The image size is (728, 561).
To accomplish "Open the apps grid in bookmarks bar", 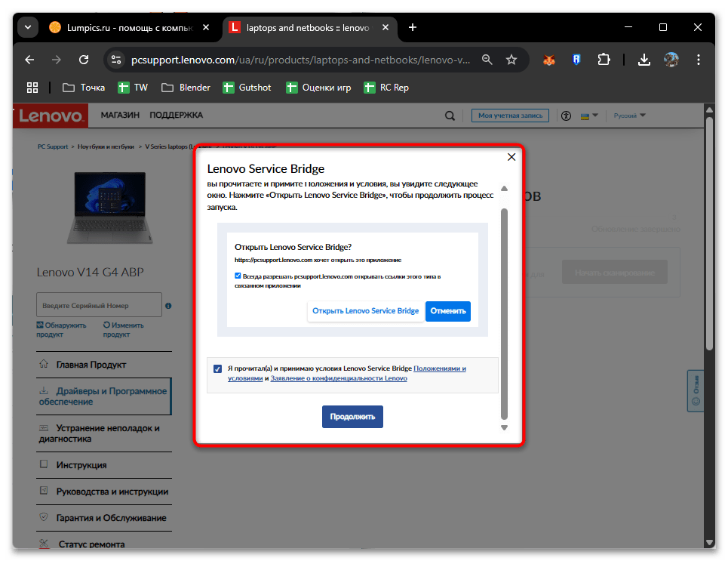I will point(32,88).
